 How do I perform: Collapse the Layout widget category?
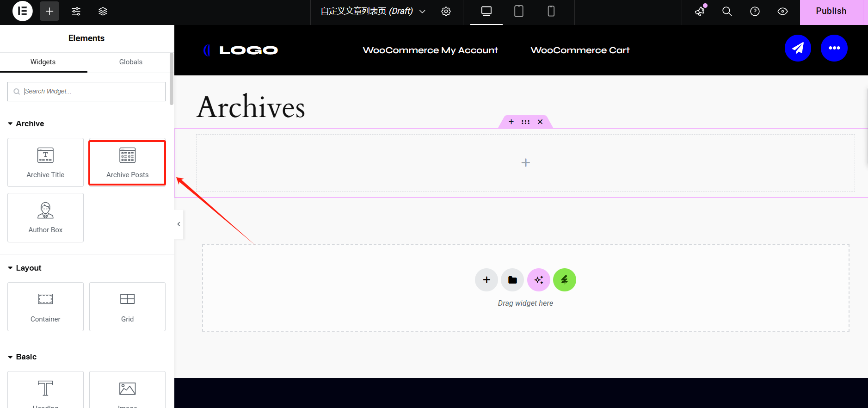11,268
